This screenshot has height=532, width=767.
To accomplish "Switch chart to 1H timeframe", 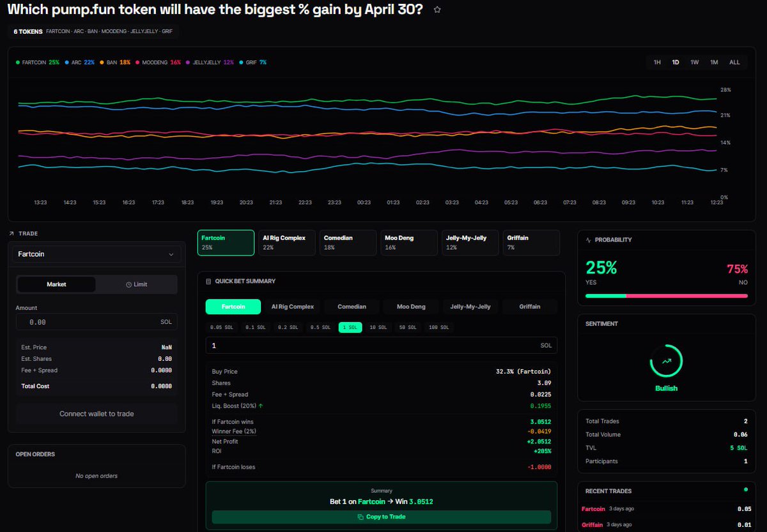I will pyautogui.click(x=657, y=63).
